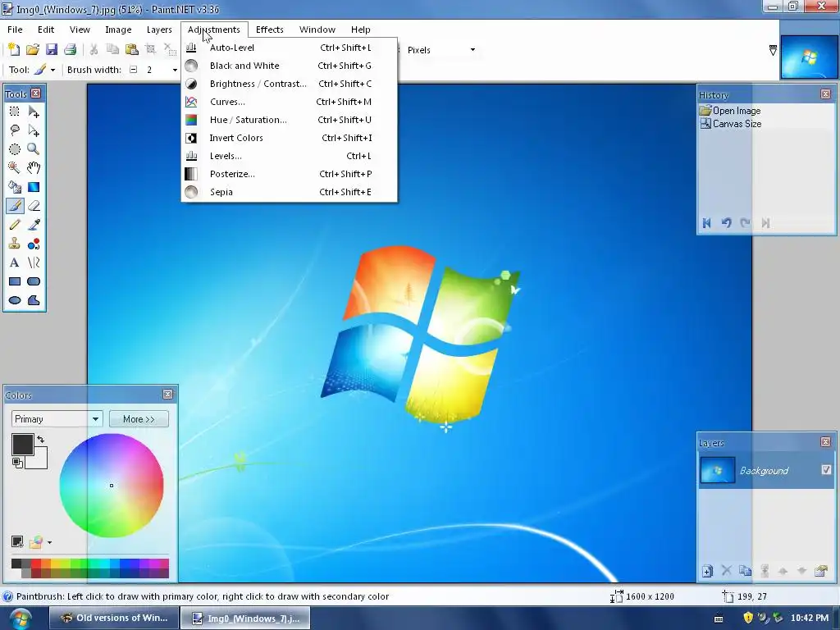Choose Invert Colors adjustment
Screen dimensions: 840x630
click(290, 138)
